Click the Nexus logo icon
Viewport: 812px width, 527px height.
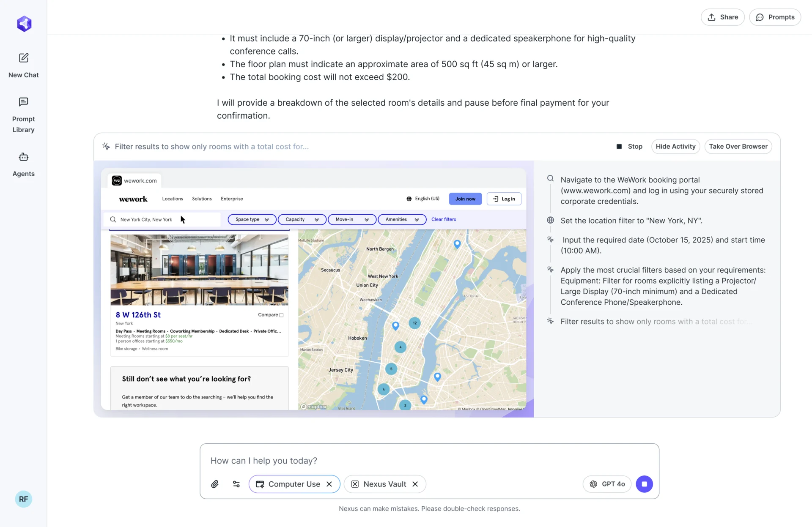[x=24, y=24]
